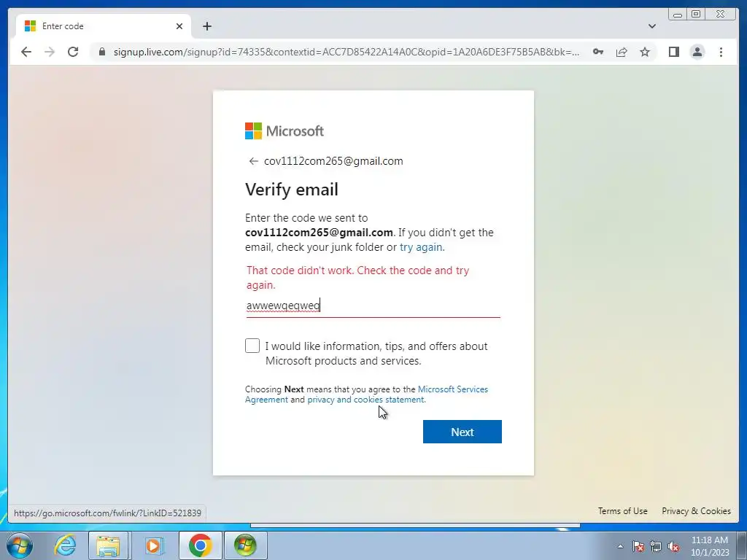Open Windows Explorer folder in taskbar
The image size is (747, 560).
(108, 545)
